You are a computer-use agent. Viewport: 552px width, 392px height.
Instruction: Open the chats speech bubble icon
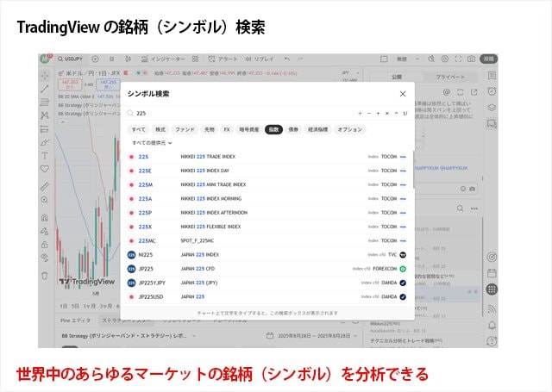click(492, 123)
